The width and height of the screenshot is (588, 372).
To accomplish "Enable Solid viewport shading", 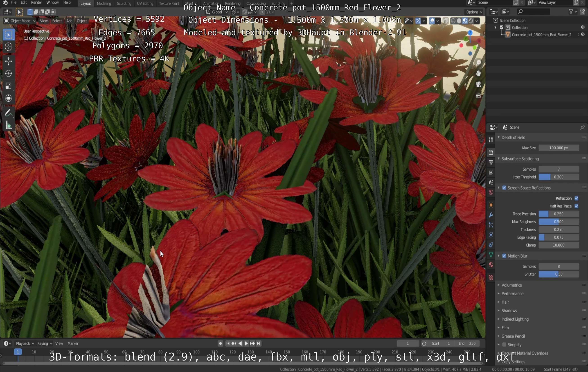I will [x=459, y=21].
